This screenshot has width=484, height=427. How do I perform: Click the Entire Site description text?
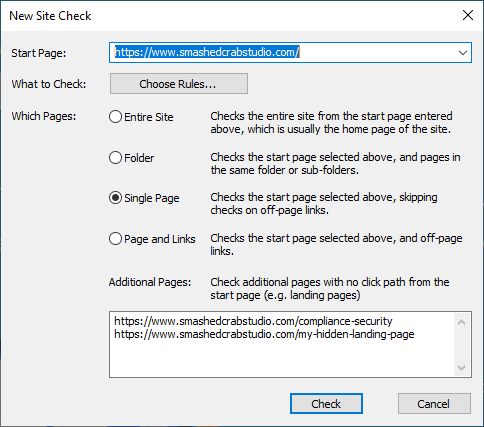[x=331, y=123]
